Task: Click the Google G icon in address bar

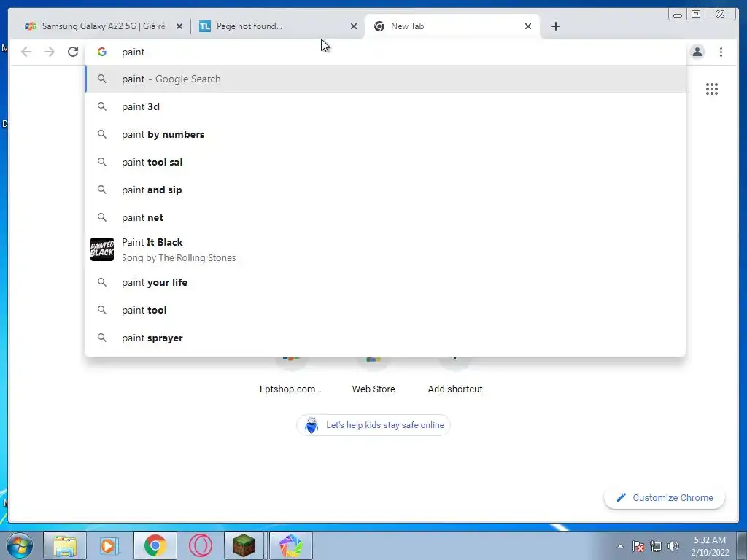Action: pos(102,52)
